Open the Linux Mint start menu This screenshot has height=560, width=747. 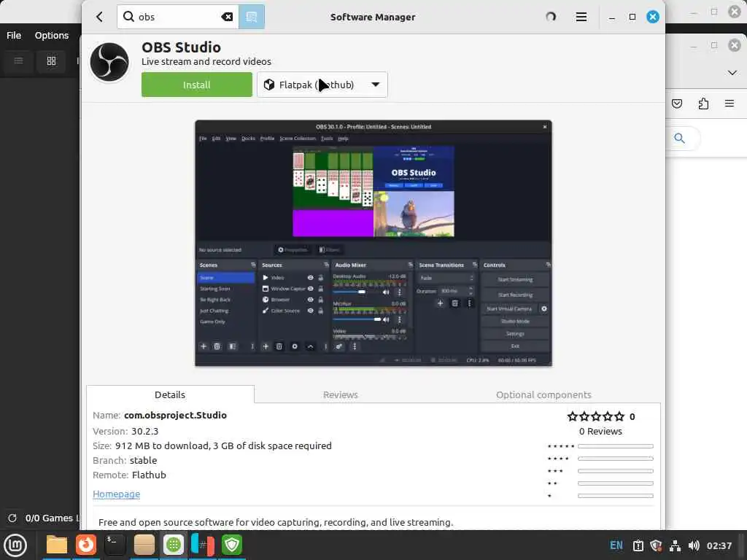coord(15,545)
